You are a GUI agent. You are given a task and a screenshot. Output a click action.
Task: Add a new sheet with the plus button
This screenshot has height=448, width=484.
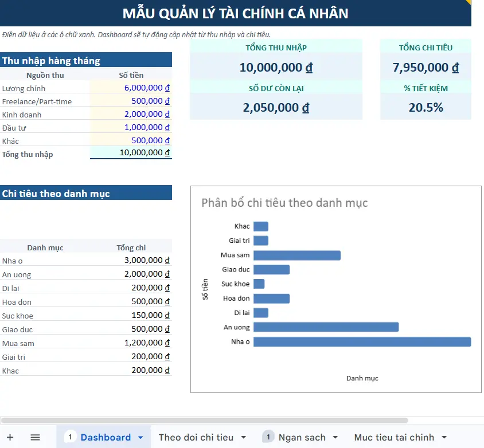pos(10,437)
